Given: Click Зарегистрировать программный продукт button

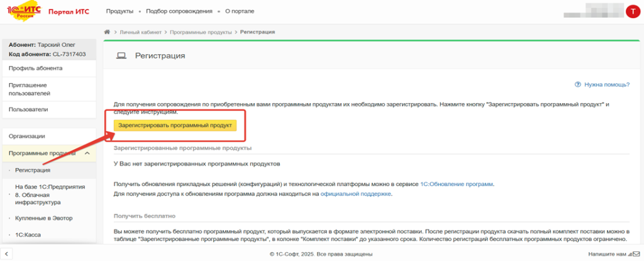Looking at the screenshot, I should coord(175,125).
